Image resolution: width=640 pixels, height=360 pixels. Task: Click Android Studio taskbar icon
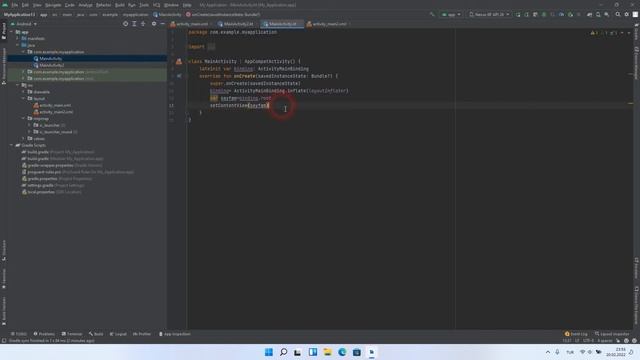tap(371, 352)
